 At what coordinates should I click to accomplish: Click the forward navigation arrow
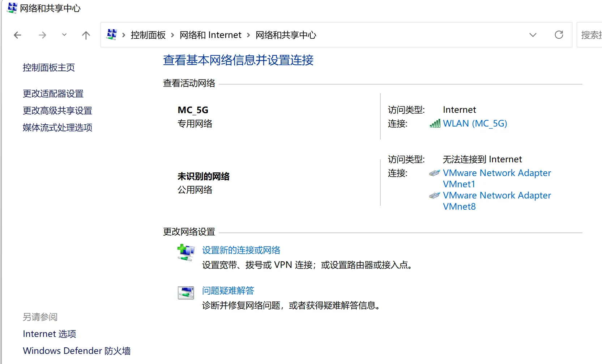click(42, 35)
